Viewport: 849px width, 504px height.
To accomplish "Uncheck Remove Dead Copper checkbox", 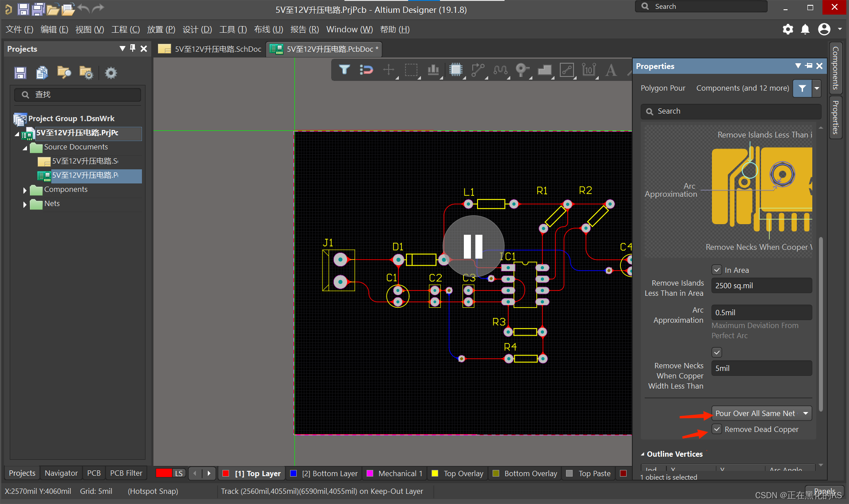I will click(717, 429).
